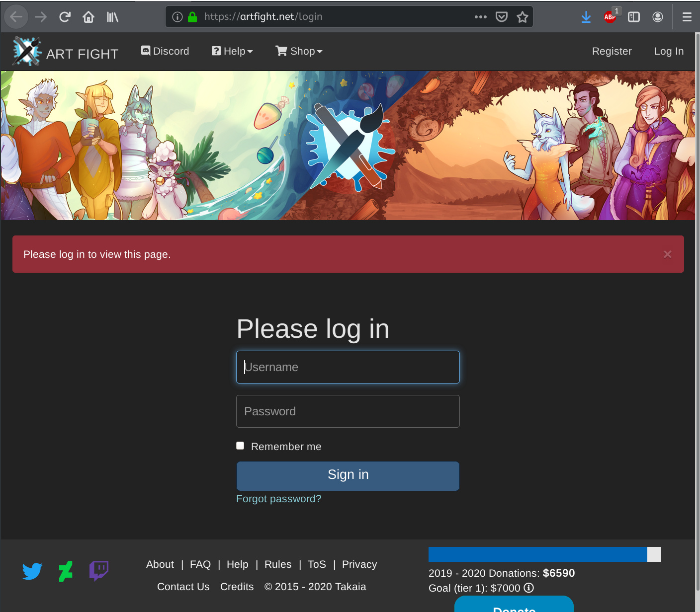Click the Art Fight logo
Image resolution: width=700 pixels, height=612 pixels.
point(26,51)
